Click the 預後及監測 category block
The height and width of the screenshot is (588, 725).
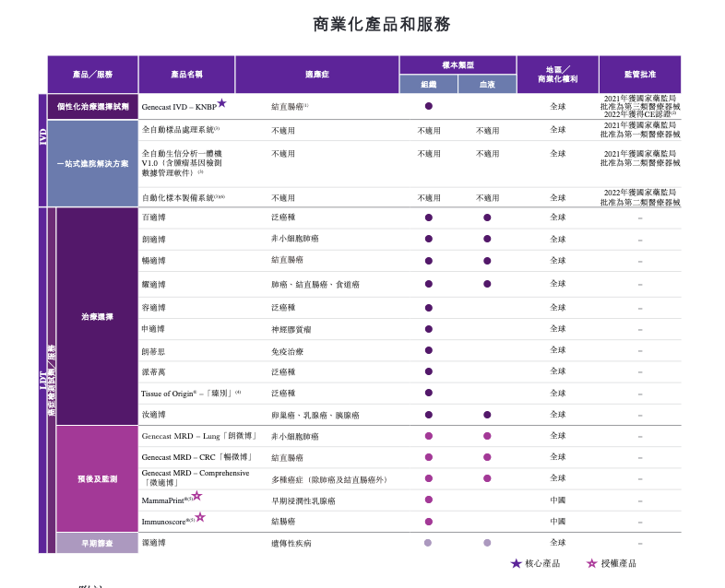(x=97, y=478)
